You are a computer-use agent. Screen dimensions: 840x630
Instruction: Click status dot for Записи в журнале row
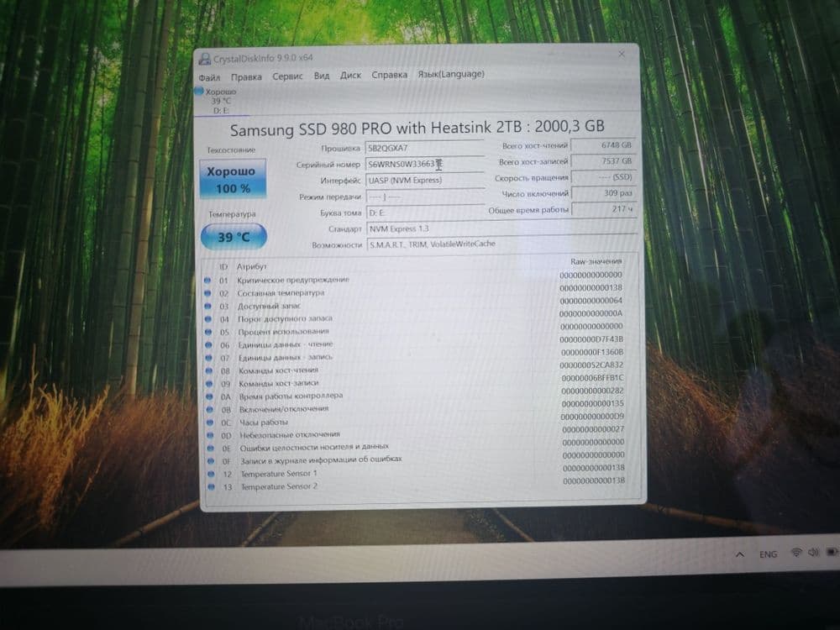click(x=211, y=461)
